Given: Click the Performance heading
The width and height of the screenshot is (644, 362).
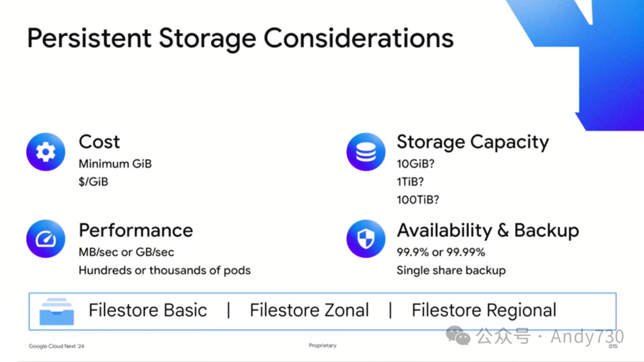Looking at the screenshot, I should click(x=135, y=230).
